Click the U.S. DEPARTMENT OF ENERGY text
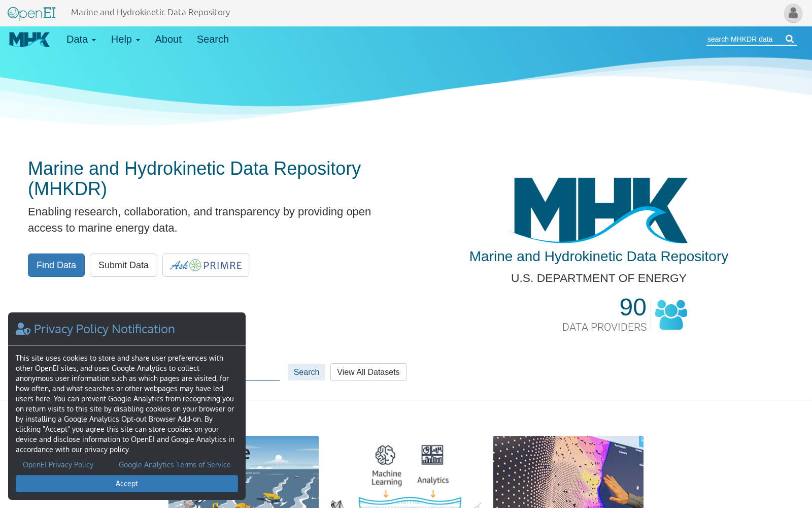Image resolution: width=812 pixels, height=508 pixels. tap(599, 278)
